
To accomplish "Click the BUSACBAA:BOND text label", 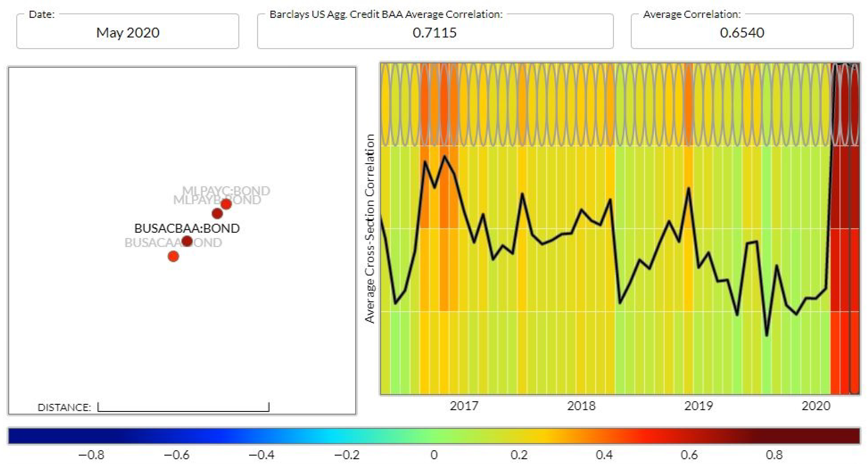I will (x=187, y=228).
